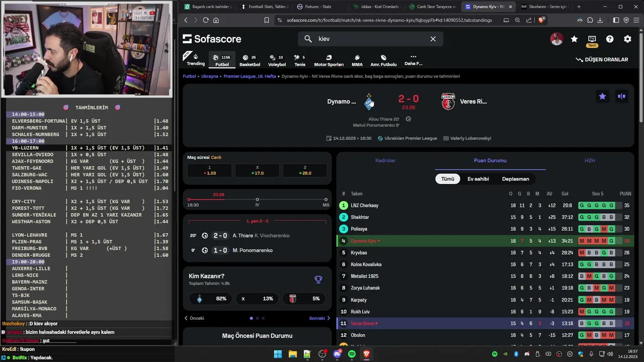Click the 17.0 draw odds
Image resolution: width=644 pixels, height=362 pixels.
tap(257, 170)
